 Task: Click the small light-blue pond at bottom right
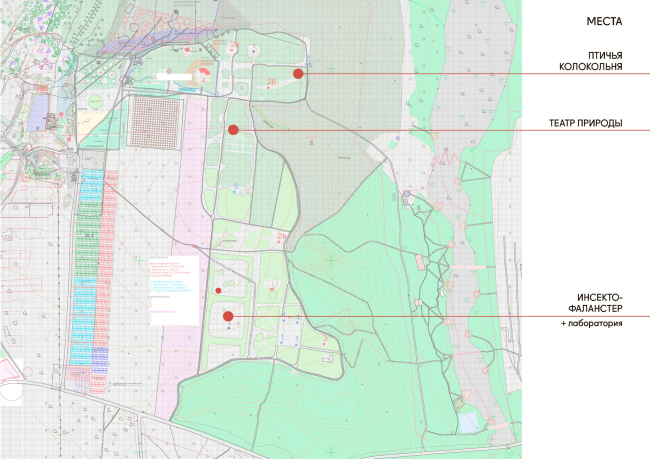(x=469, y=422)
